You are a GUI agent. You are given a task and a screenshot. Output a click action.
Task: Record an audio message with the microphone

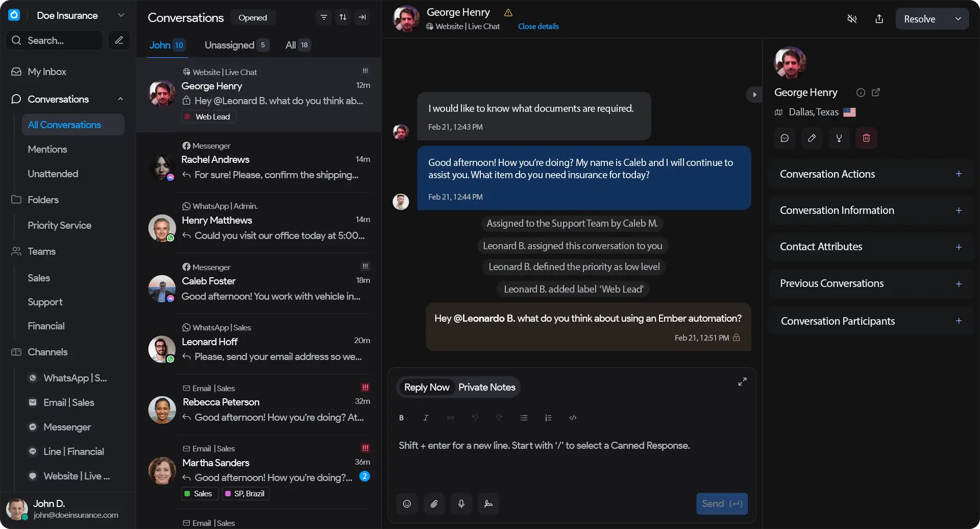coord(461,504)
